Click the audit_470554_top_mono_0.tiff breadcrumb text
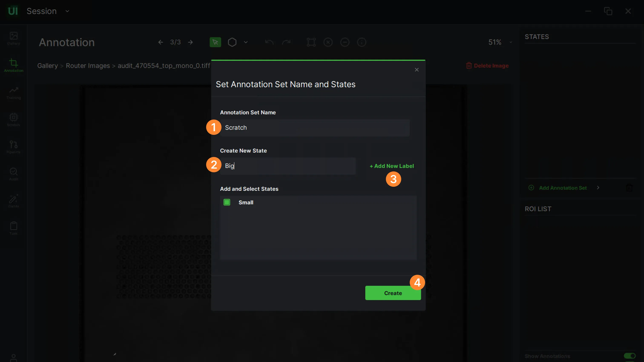 click(164, 66)
